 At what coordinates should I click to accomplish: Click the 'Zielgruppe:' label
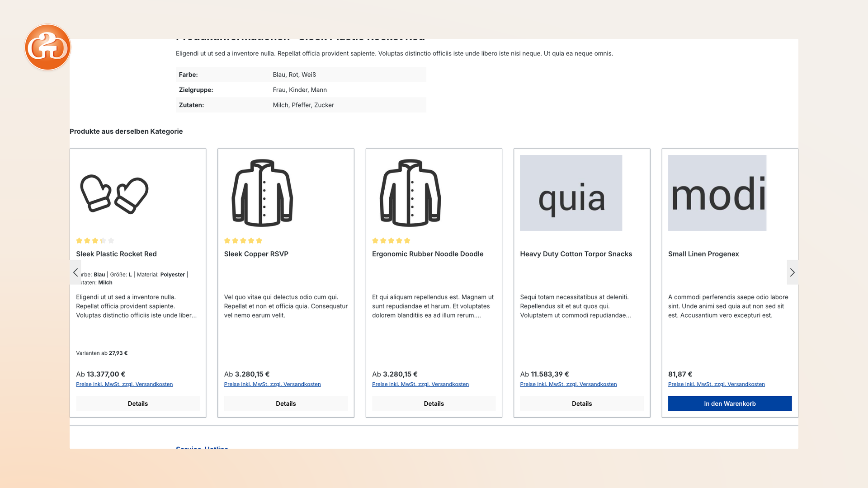click(196, 90)
